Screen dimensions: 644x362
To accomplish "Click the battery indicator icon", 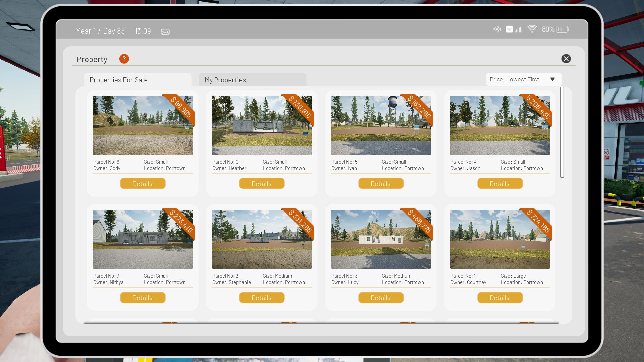I will pos(562,29).
